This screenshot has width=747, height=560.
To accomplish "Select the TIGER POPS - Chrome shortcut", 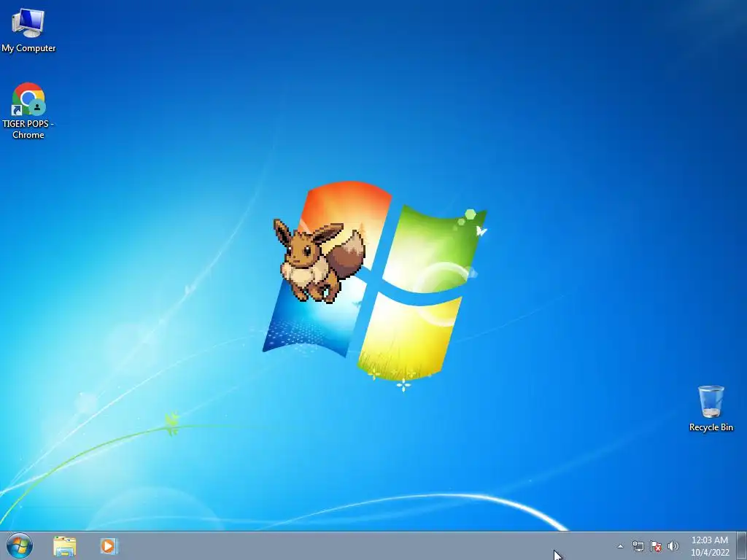I will (x=28, y=111).
